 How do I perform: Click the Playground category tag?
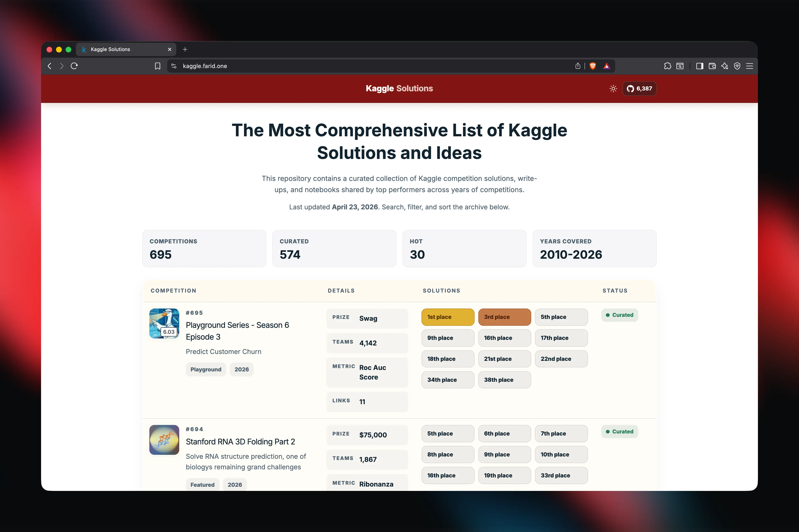click(206, 369)
